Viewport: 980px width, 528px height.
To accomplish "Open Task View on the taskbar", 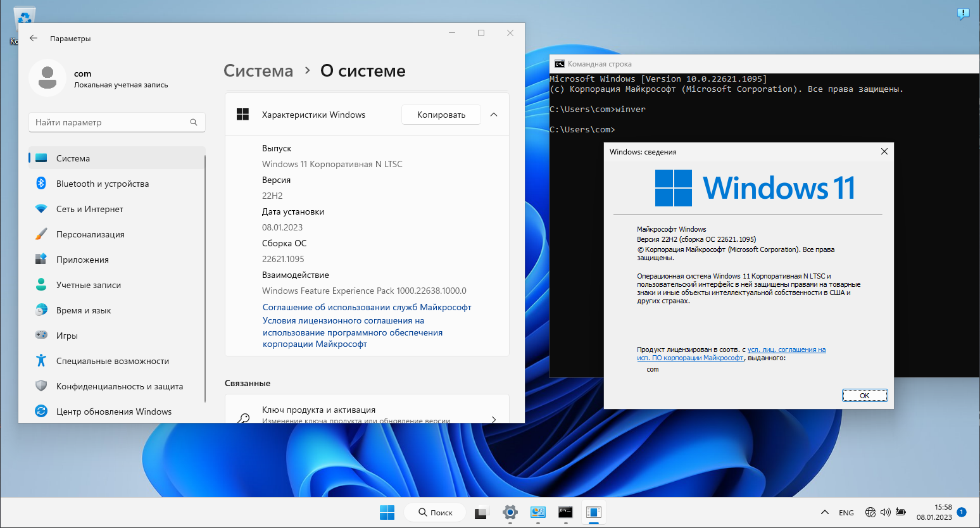I will pyautogui.click(x=482, y=512).
